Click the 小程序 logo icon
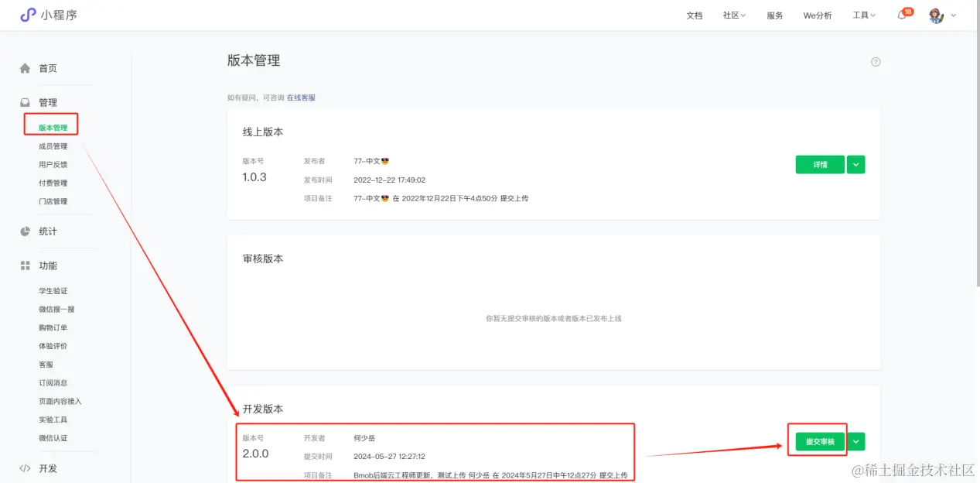The height and width of the screenshot is (483, 980). (28, 15)
